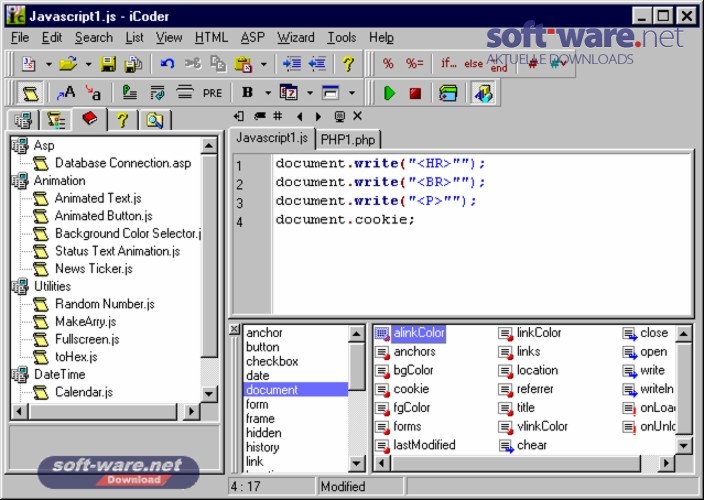Open help with yellow question mark toolbar icon
704x500 pixels.
tap(348, 64)
